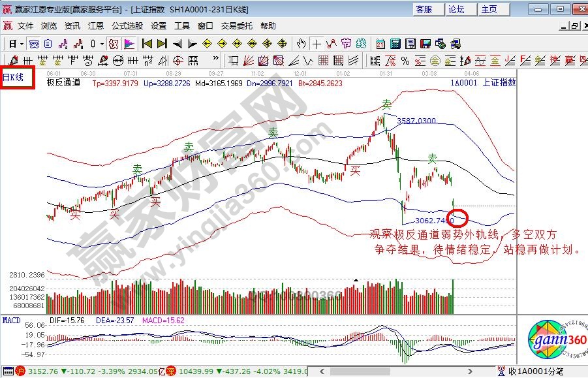Select the crosshair cursor tool

(x=317, y=44)
